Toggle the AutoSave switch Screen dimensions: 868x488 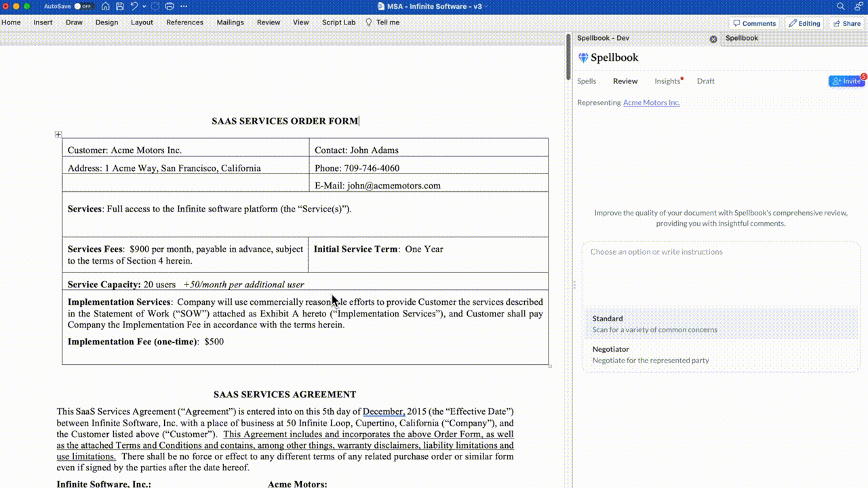click(83, 6)
